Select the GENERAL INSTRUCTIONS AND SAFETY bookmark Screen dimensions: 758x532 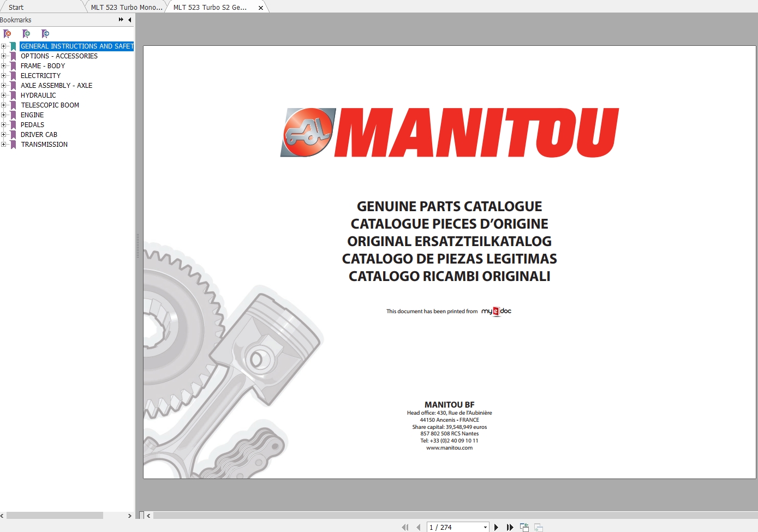pyautogui.click(x=77, y=46)
